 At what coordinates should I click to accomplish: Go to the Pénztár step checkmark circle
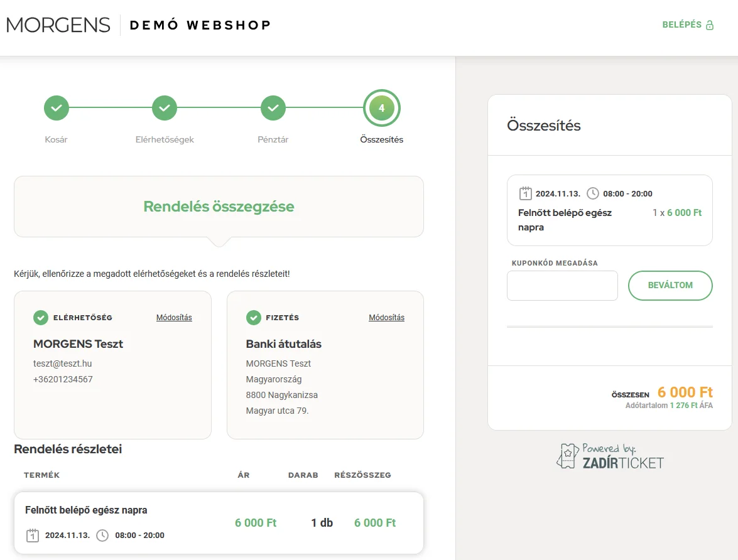point(273,108)
